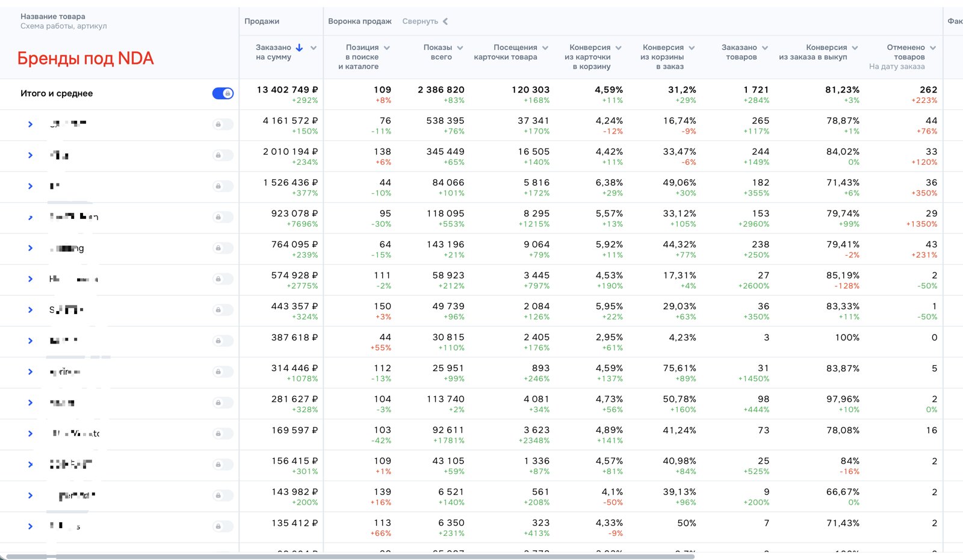The image size is (963, 560).
Task: Open the Посещения карточки товара column dropdown
Action: (545, 48)
